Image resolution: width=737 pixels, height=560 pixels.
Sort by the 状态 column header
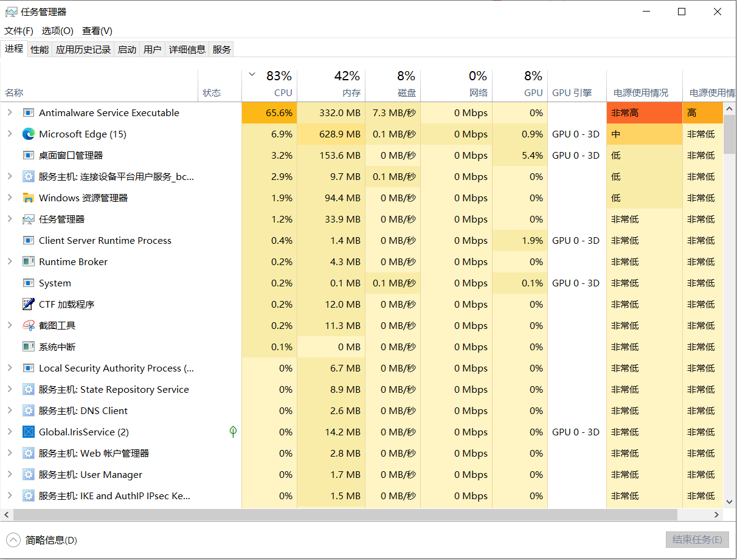click(x=220, y=84)
